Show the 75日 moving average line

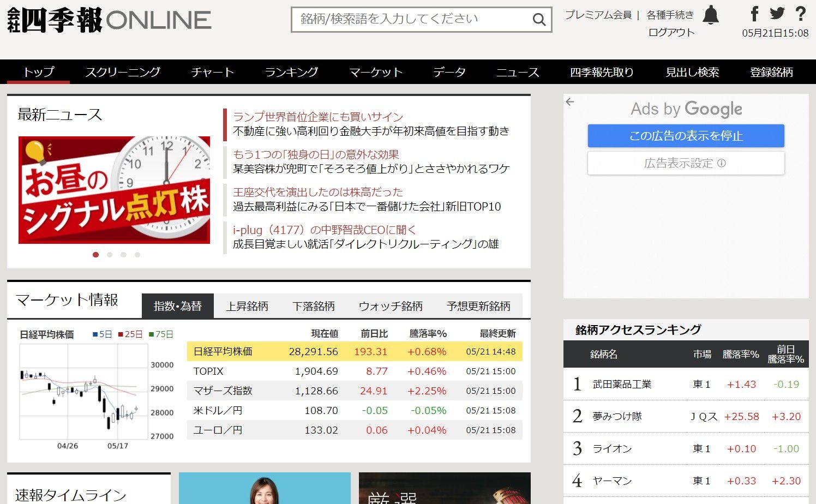[x=161, y=334]
